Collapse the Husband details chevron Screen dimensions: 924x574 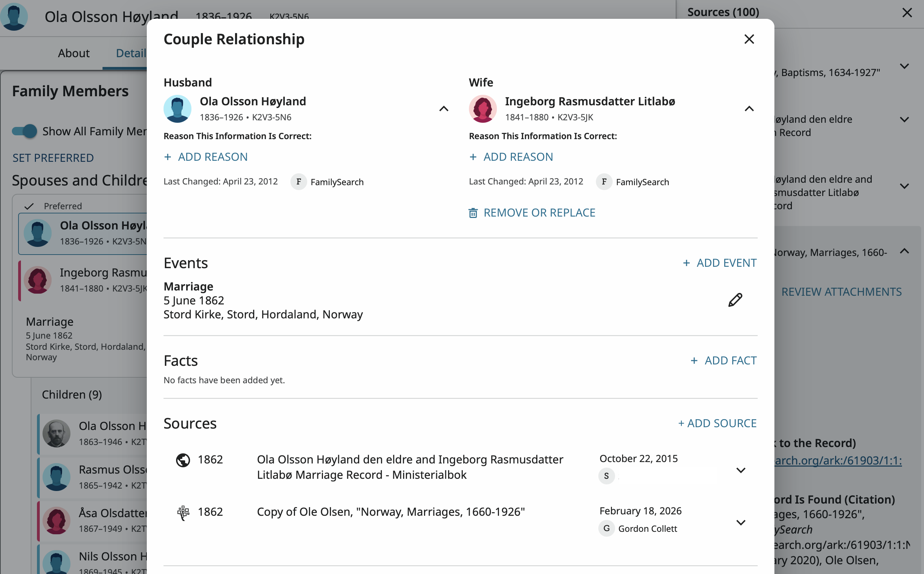pos(444,109)
